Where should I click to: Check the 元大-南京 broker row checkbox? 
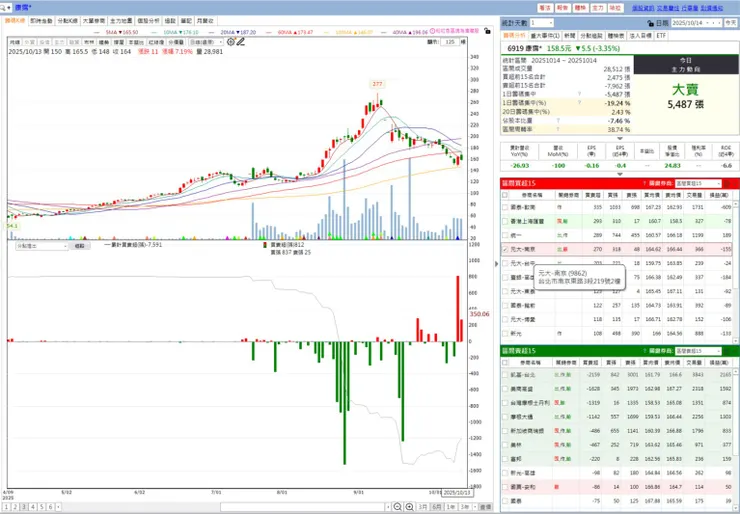tap(505, 249)
